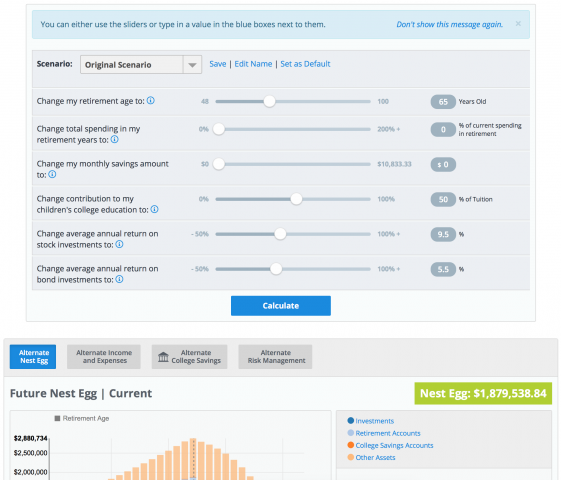The width and height of the screenshot is (561, 480).
Task: Open info icon for stock investments return
Action: [119, 244]
